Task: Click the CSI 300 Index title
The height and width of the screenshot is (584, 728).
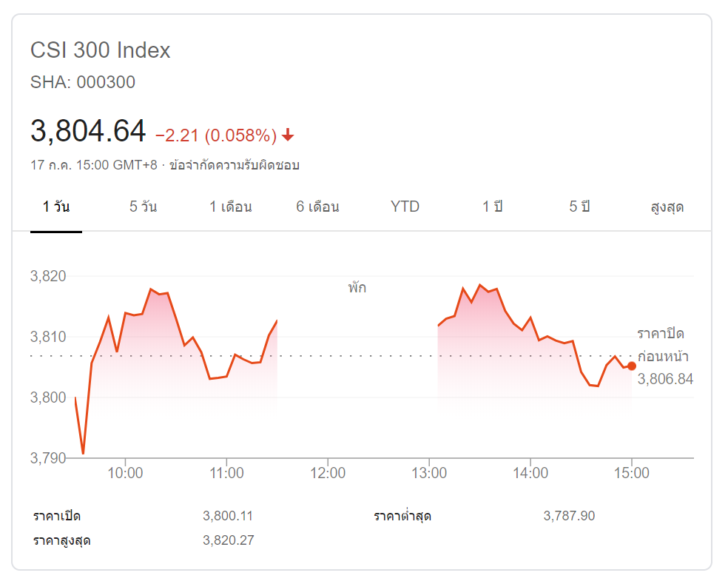Action: [x=100, y=50]
